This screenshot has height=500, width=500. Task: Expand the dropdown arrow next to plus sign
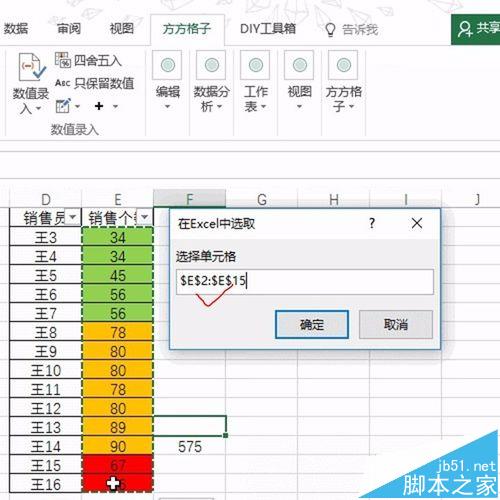[x=115, y=107]
